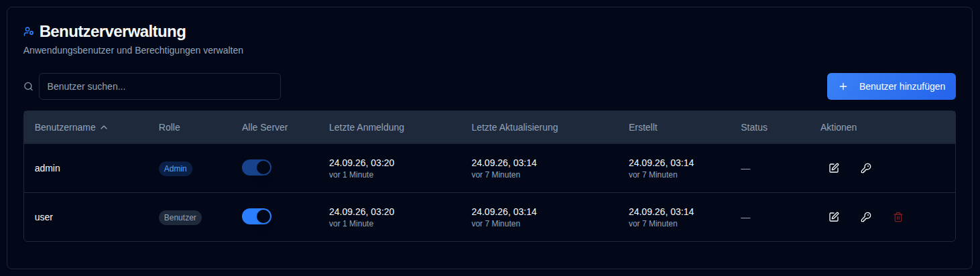Focus the Benutzer suchen search field
This screenshot has height=276, width=980.
point(160,86)
